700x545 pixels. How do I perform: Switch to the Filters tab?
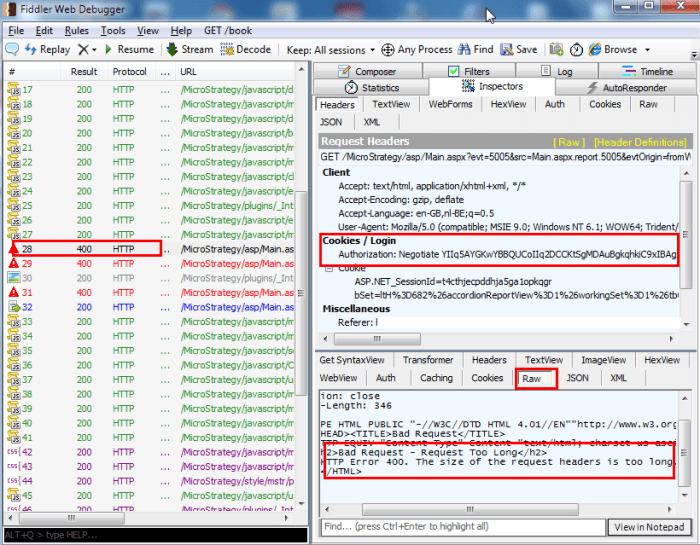(x=469, y=71)
